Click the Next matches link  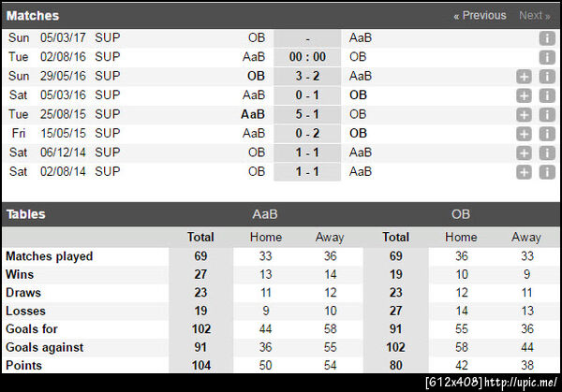pyautogui.click(x=534, y=16)
